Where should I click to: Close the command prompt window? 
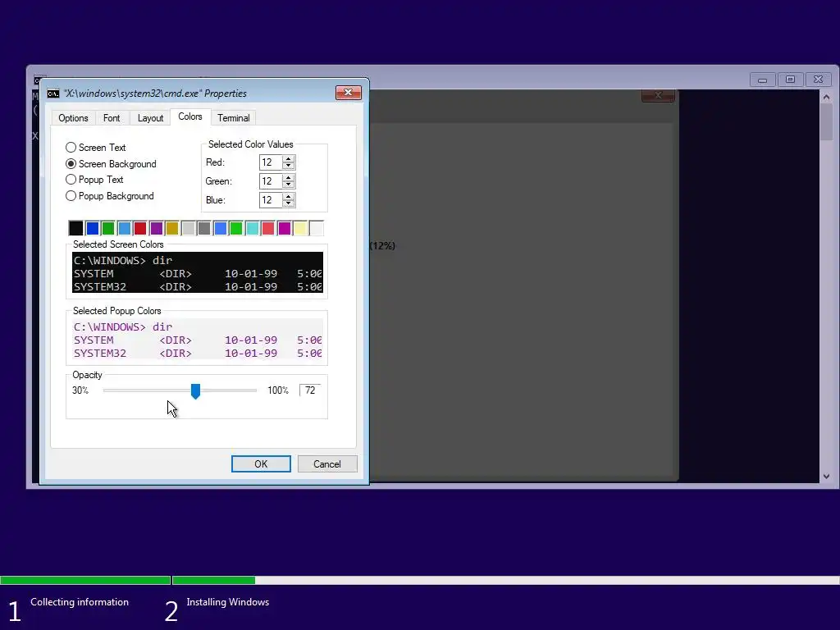pos(818,80)
